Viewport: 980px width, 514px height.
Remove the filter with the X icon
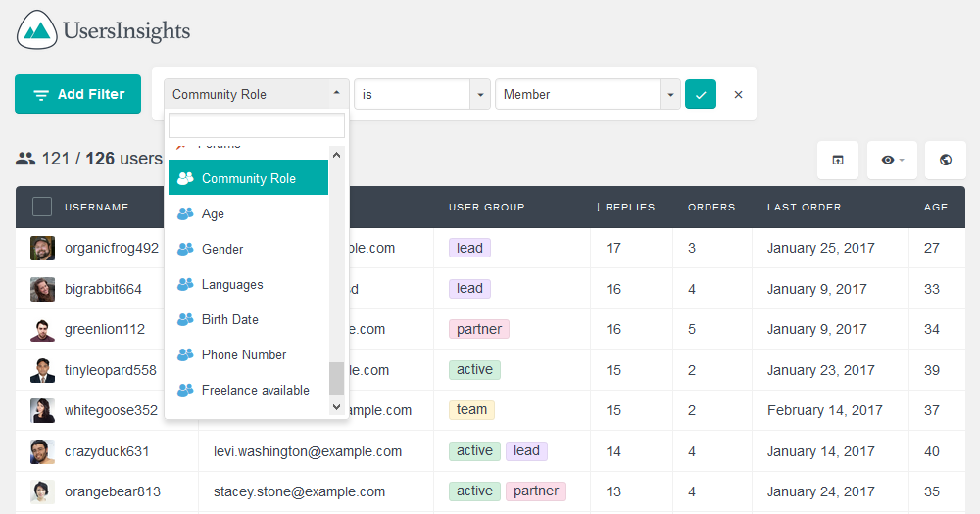pos(738,94)
